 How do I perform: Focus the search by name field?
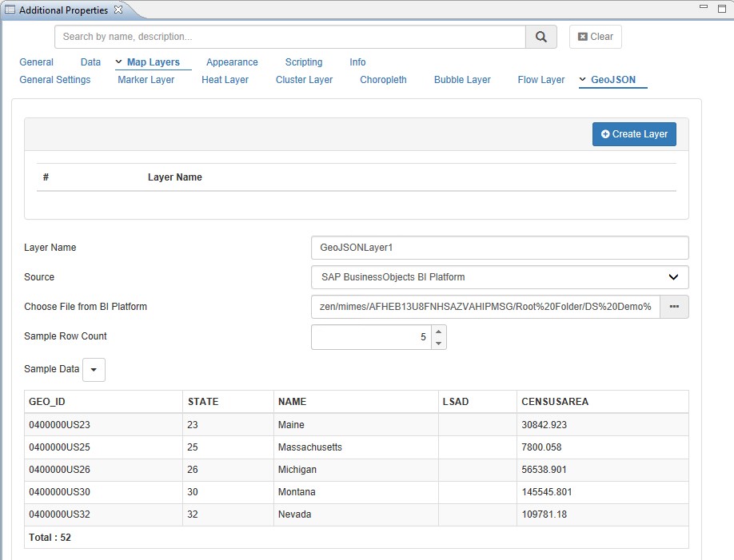click(289, 37)
